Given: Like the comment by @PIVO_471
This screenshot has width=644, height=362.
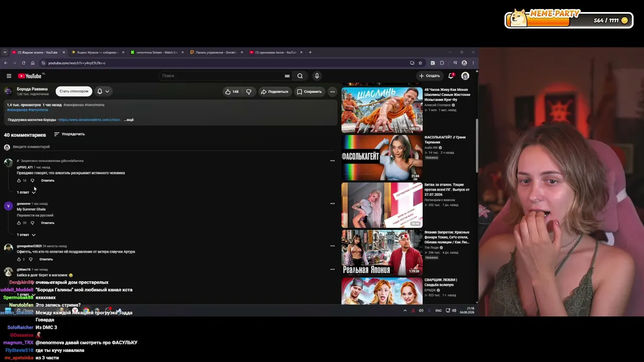Looking at the screenshot, I should click(x=19, y=180).
